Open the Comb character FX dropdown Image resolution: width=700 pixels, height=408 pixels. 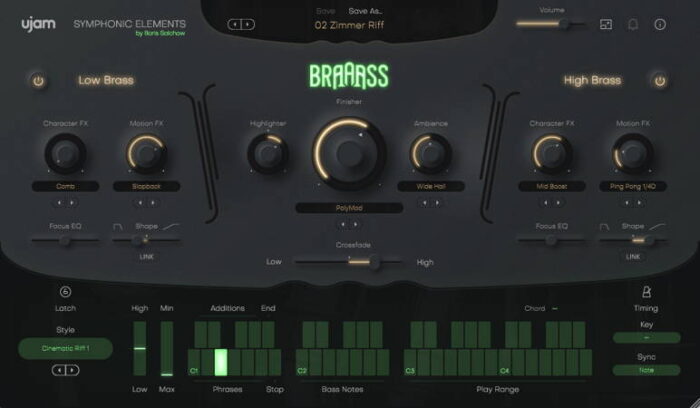click(65, 186)
